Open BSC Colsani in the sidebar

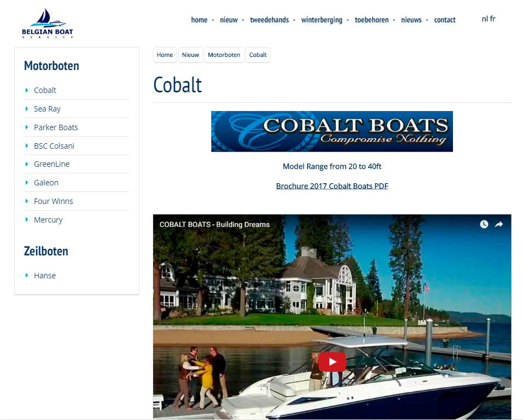click(x=54, y=146)
